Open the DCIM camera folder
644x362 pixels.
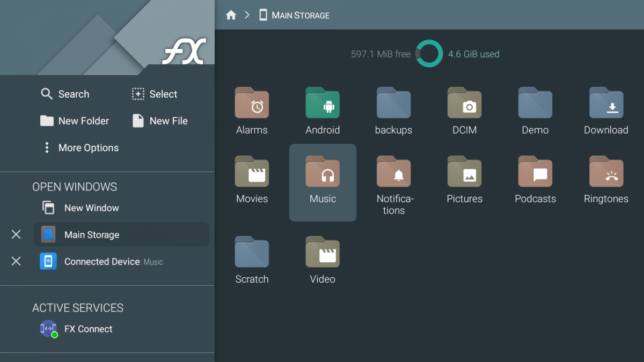point(464,103)
